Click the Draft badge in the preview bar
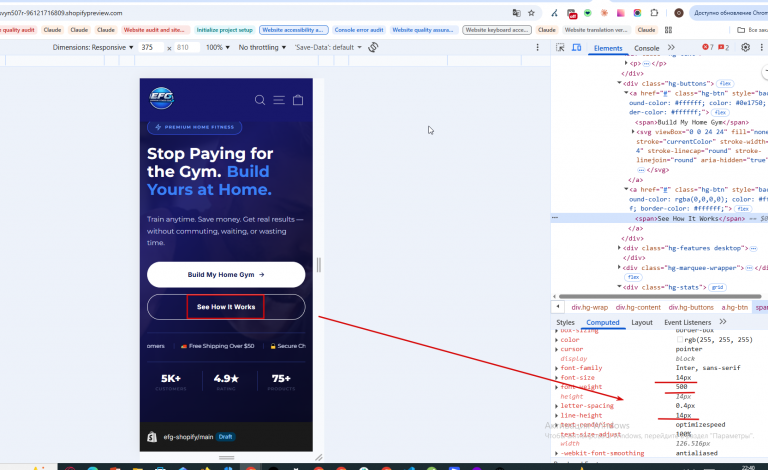This screenshot has height=470, width=768. 226,437
